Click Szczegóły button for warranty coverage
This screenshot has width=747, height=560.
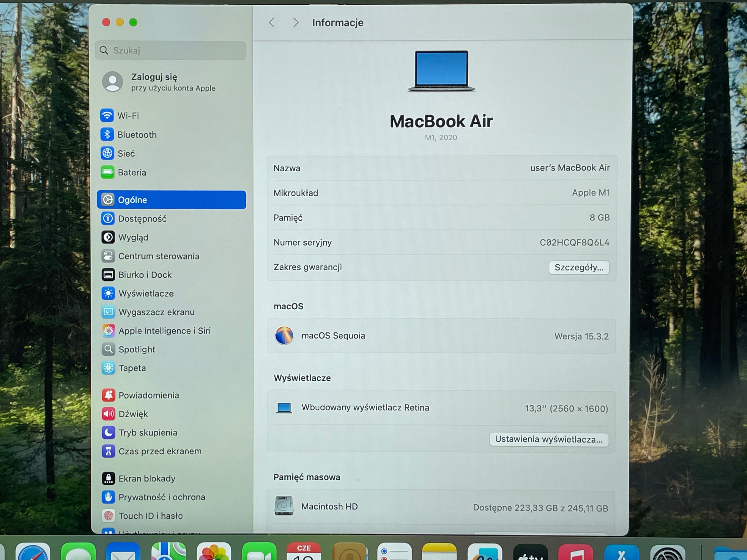[579, 267]
